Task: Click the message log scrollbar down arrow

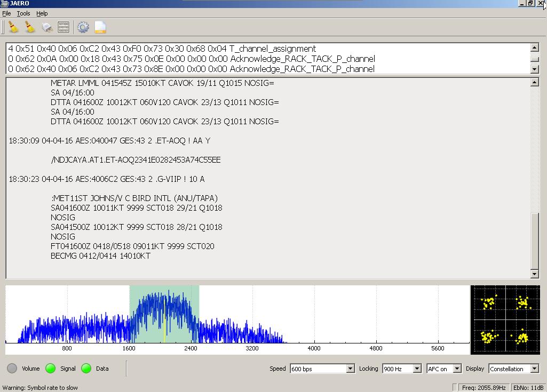Action: tap(535, 275)
